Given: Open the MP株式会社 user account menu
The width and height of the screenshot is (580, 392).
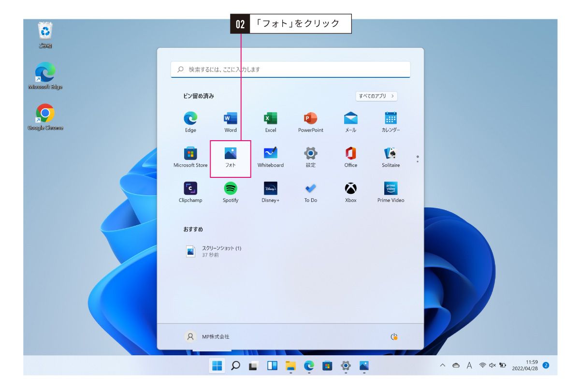Looking at the screenshot, I should pyautogui.click(x=207, y=336).
